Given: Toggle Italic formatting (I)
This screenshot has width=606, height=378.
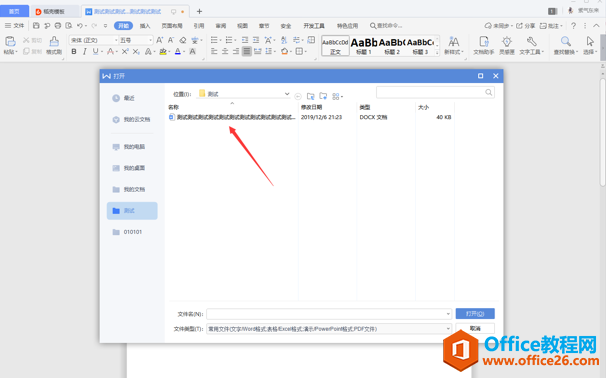Looking at the screenshot, I should click(84, 51).
